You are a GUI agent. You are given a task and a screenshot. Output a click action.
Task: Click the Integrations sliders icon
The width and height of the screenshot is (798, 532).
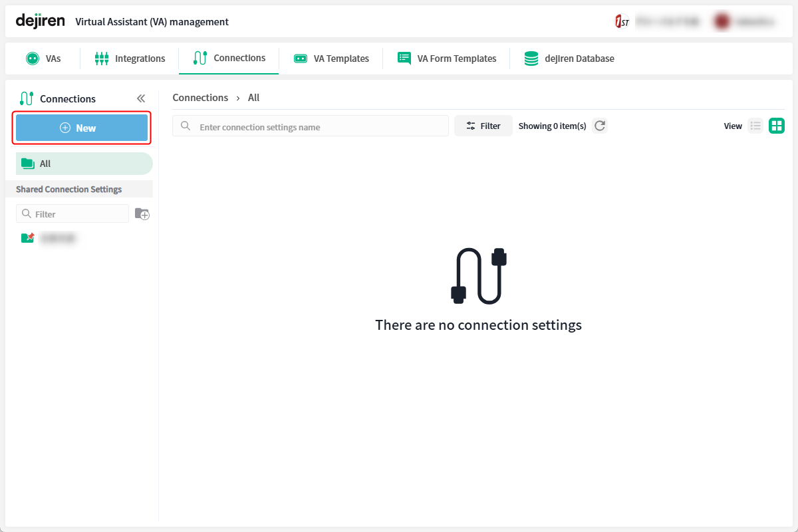101,59
